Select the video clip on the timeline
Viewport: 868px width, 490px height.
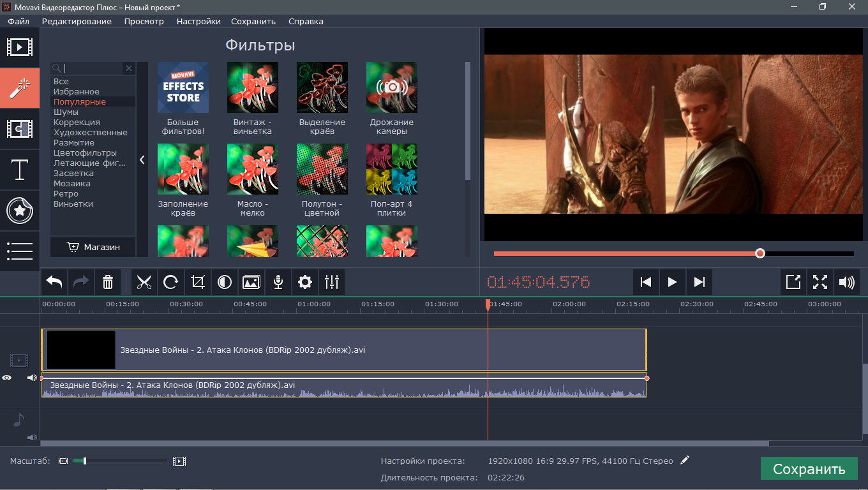point(344,350)
